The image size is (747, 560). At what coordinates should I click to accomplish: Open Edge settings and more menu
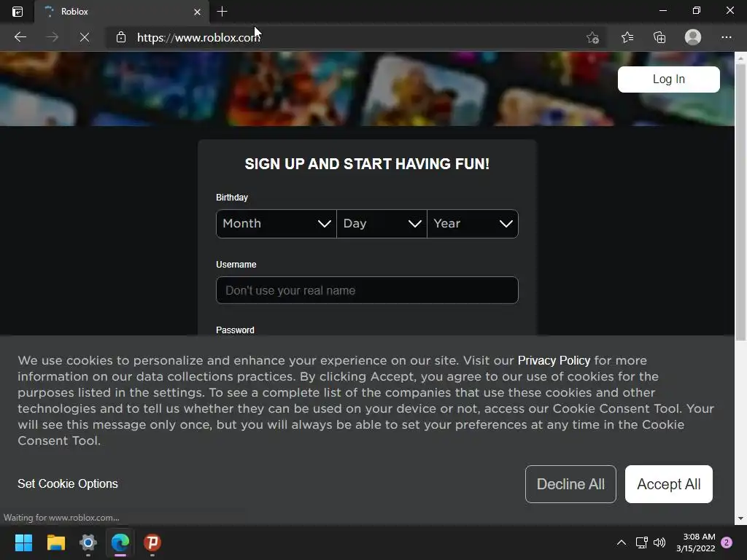click(726, 37)
